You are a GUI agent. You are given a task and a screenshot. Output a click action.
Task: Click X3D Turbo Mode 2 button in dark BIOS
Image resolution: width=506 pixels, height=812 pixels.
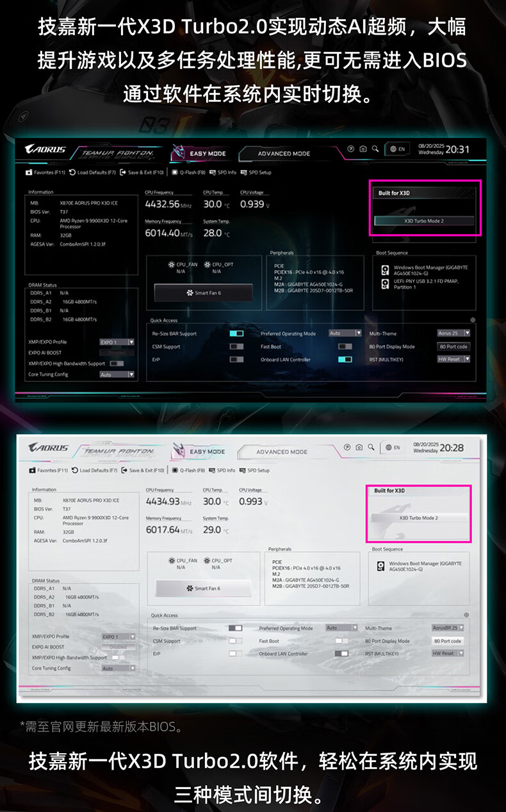[424, 221]
